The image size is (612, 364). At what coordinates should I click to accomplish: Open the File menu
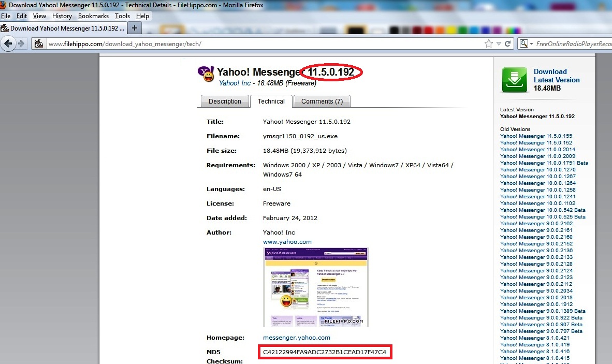(x=6, y=16)
